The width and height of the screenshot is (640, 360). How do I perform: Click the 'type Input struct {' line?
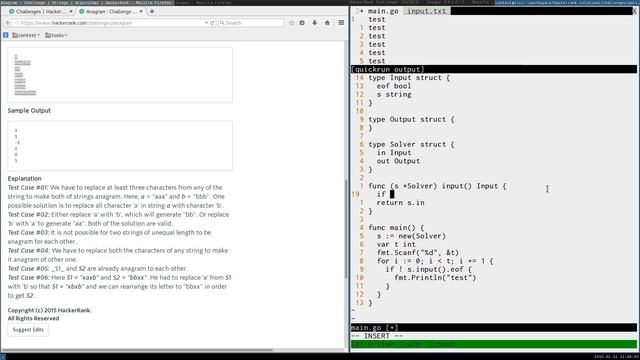point(409,78)
